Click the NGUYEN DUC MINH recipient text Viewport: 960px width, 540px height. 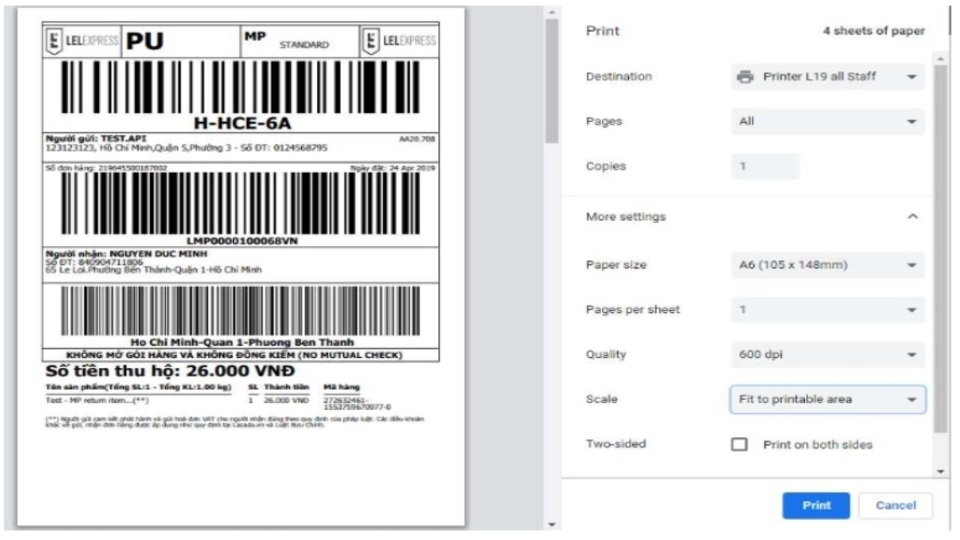158,253
